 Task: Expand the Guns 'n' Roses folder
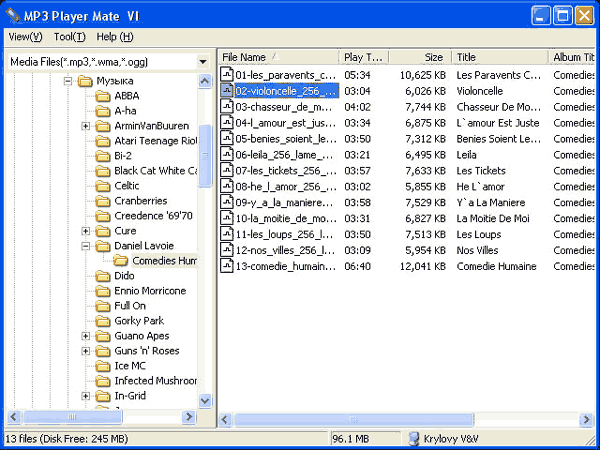tap(86, 351)
